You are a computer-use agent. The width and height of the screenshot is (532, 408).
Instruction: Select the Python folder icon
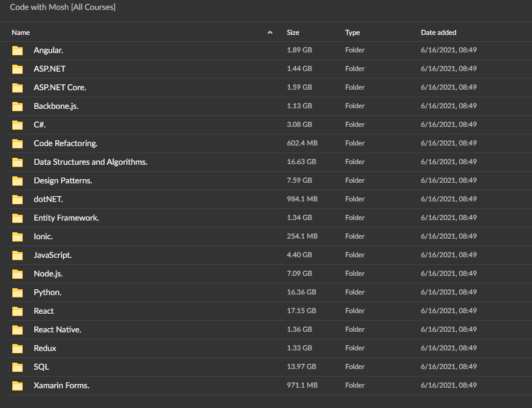pos(17,293)
